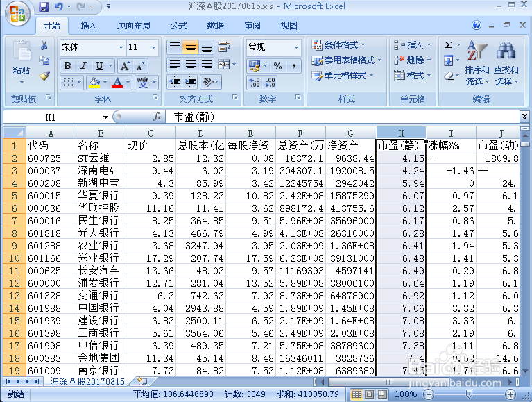
Task: Toggle wrap text button
Action: (x=224, y=47)
